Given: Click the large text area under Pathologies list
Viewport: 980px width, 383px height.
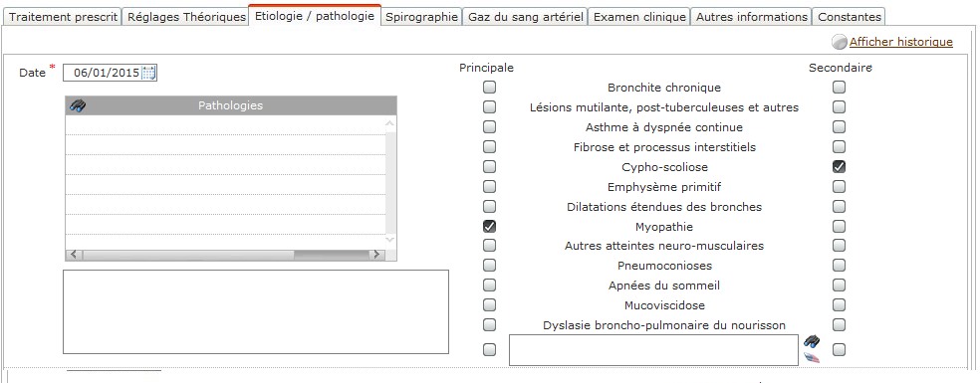Looking at the screenshot, I should pos(256,311).
